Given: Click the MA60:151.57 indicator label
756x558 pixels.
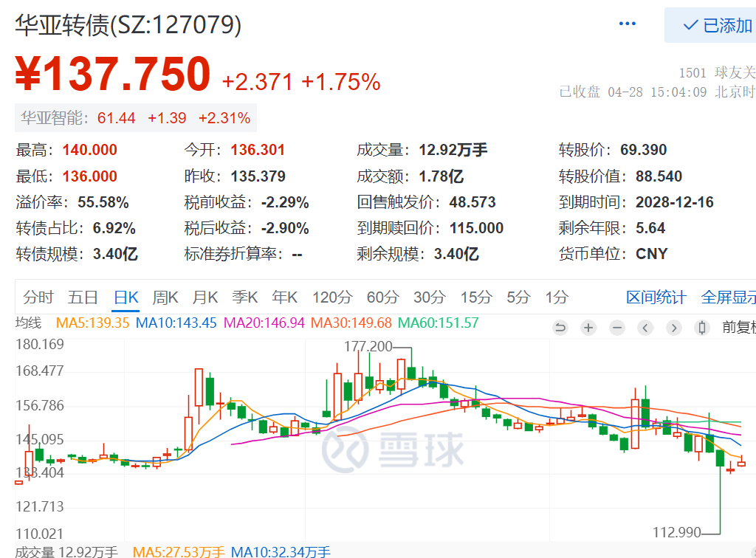Looking at the screenshot, I should coord(439,323).
